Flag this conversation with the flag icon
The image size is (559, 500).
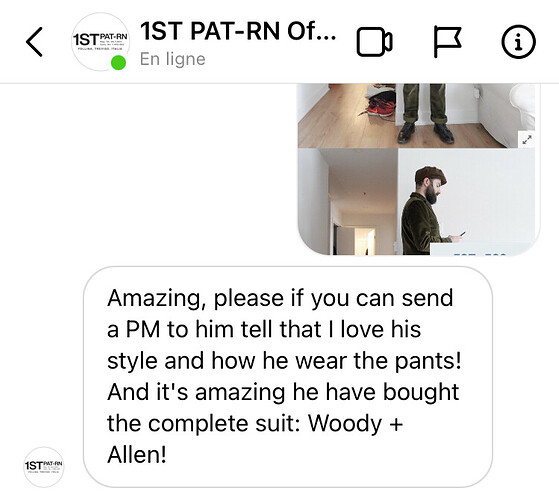click(447, 42)
